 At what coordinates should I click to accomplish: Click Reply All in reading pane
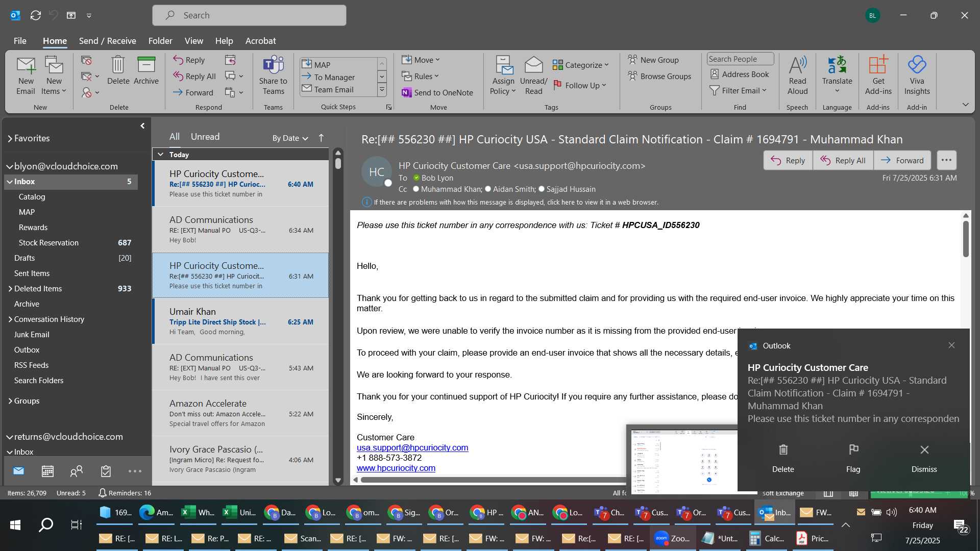click(843, 160)
